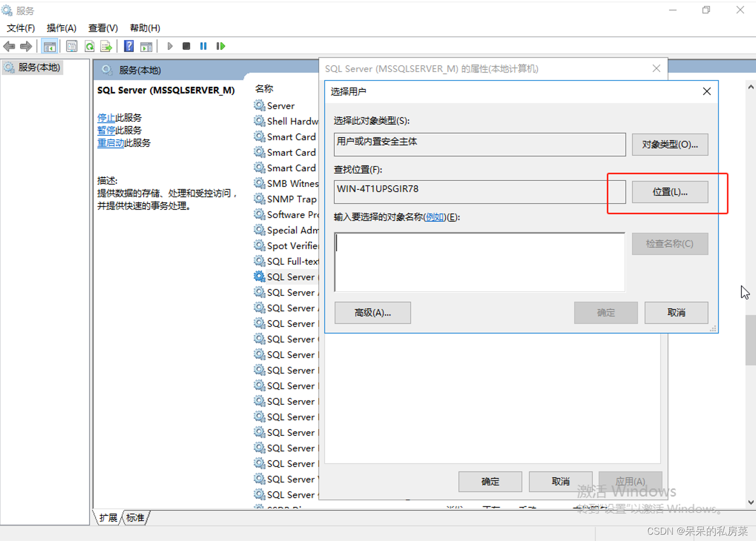
Task: Click the 对象类型(O)... button
Action: [x=670, y=145]
